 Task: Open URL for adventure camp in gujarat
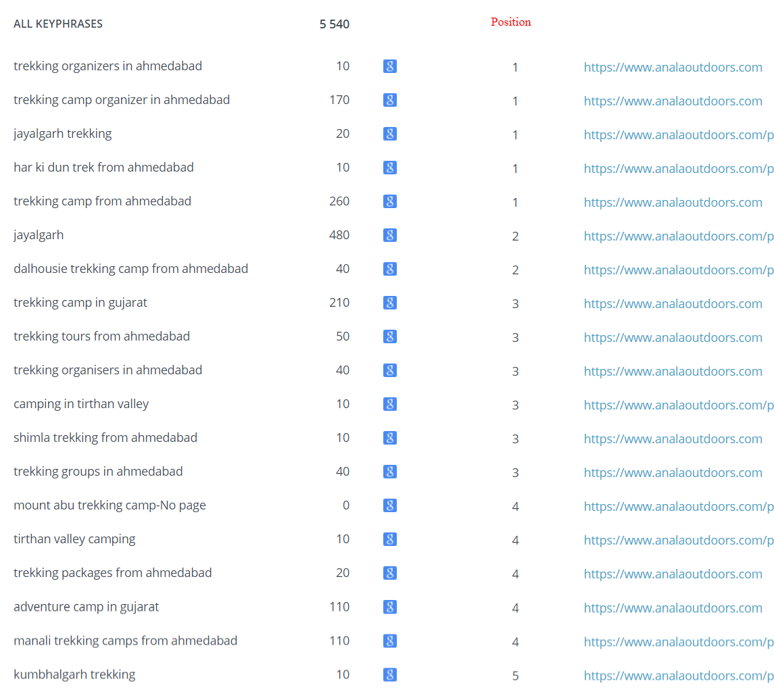(673, 607)
